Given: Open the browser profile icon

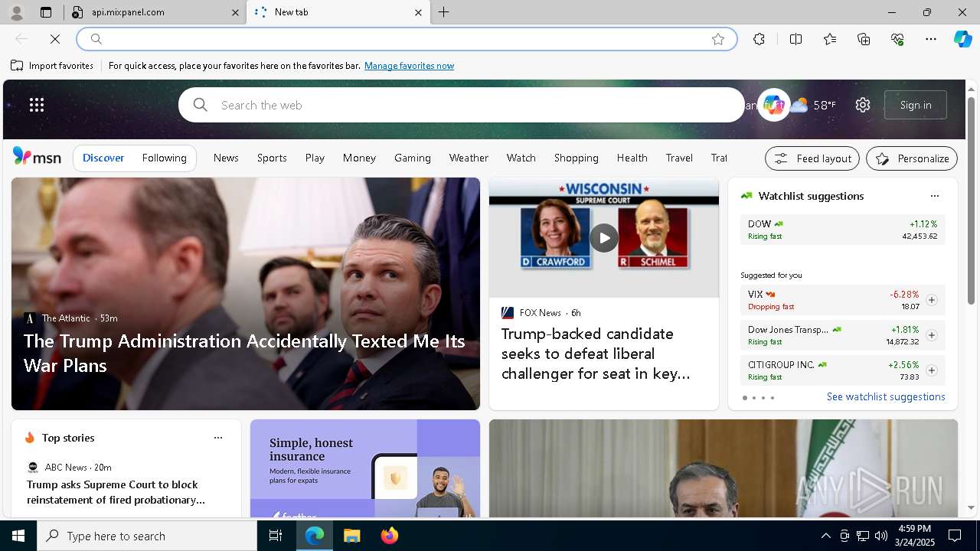Looking at the screenshot, I should click(x=16, y=12).
